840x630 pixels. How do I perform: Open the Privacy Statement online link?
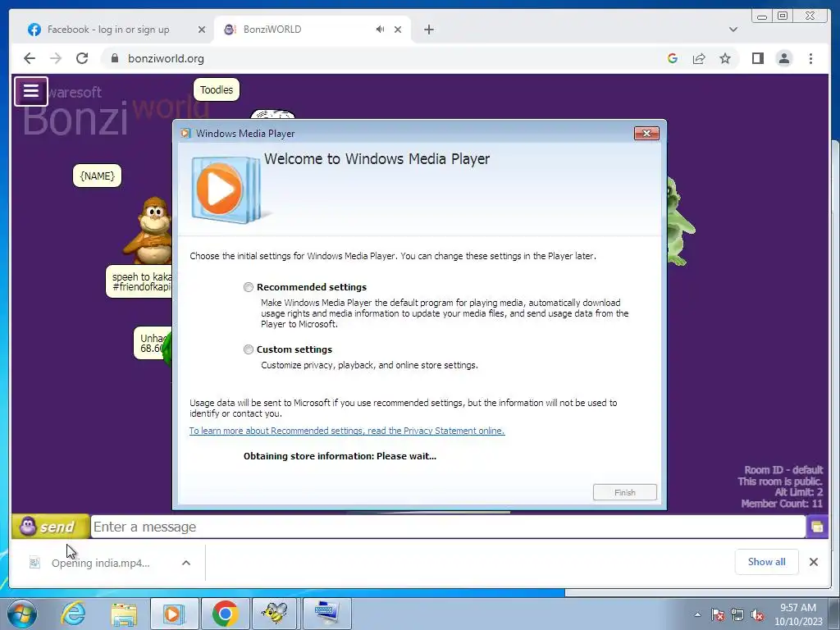click(x=347, y=431)
